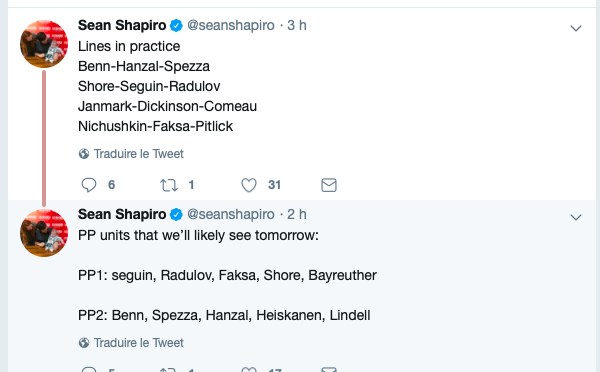The height and width of the screenshot is (372, 600).
Task: Click the avatar on the PP units tweet
Action: coord(44,233)
